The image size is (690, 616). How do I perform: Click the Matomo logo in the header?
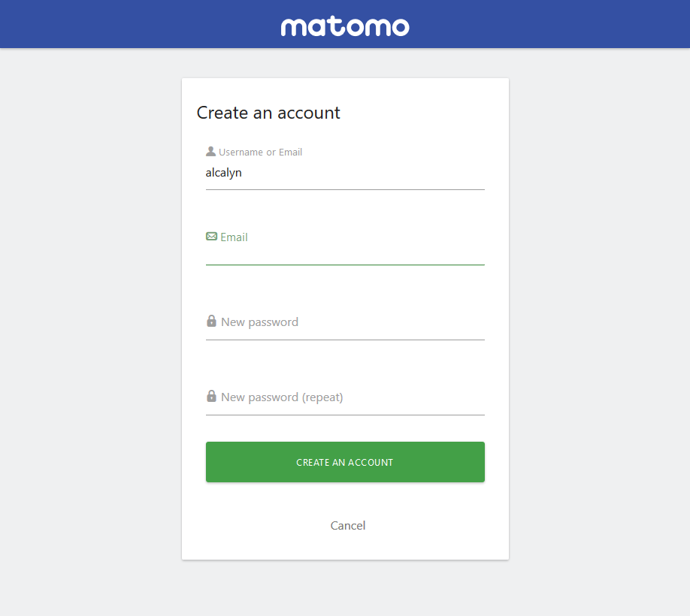pos(344,26)
